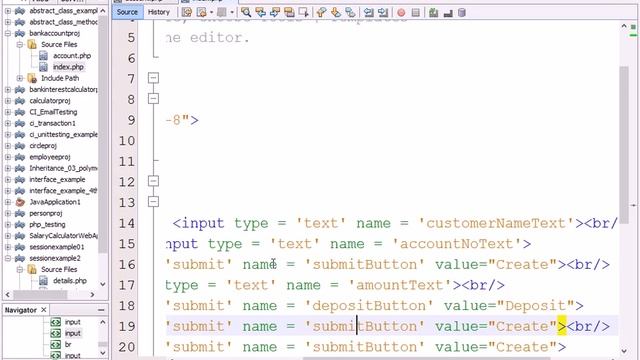Select the JavaApplication1 project
Image resolution: width=640 pixels, height=360 pixels.
(x=55, y=202)
